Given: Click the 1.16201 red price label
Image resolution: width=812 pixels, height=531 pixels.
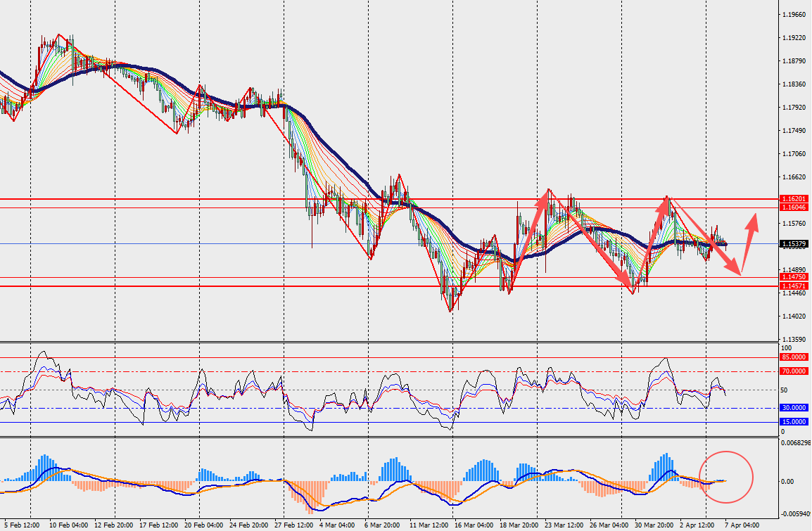Looking at the screenshot, I should pos(794,199).
